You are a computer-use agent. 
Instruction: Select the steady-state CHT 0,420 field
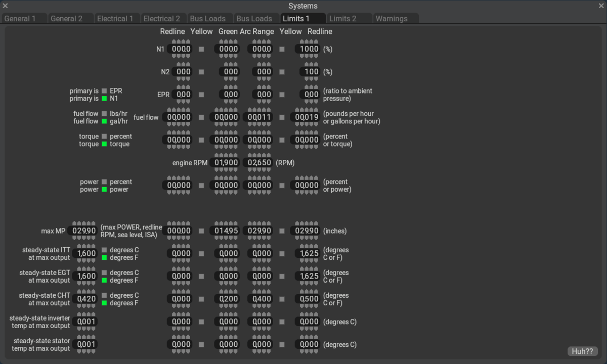[x=84, y=299]
